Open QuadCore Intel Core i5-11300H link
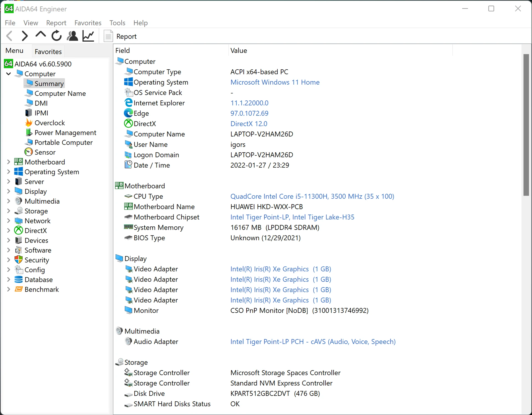 point(312,196)
